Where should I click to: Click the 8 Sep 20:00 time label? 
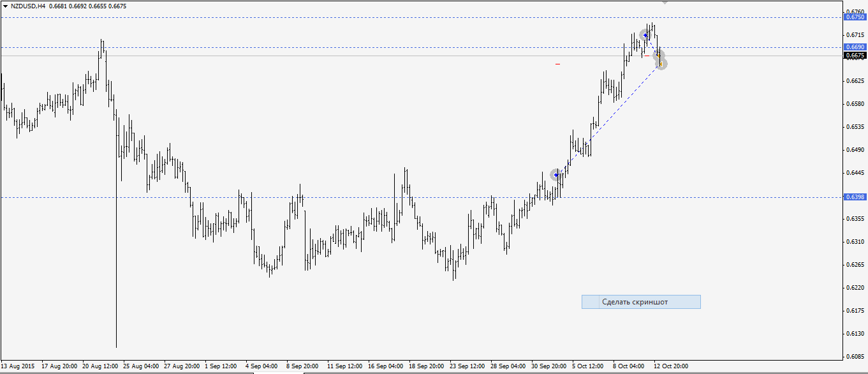click(302, 366)
